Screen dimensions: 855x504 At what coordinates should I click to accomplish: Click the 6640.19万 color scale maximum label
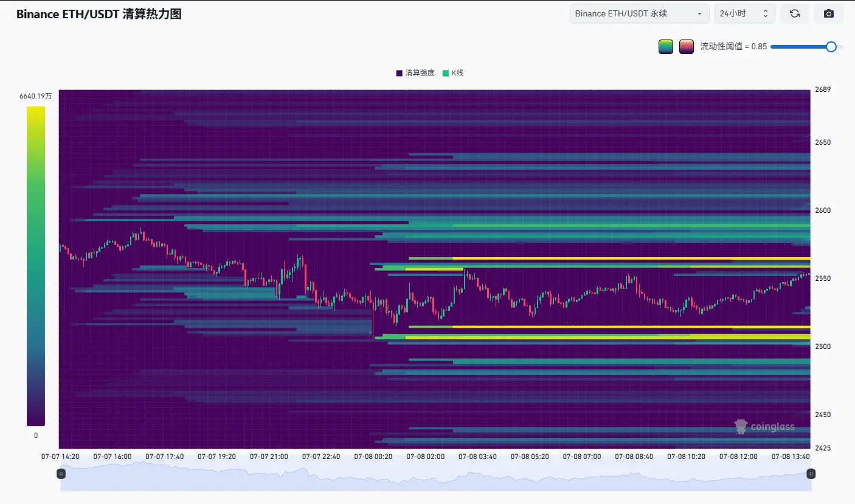point(36,96)
